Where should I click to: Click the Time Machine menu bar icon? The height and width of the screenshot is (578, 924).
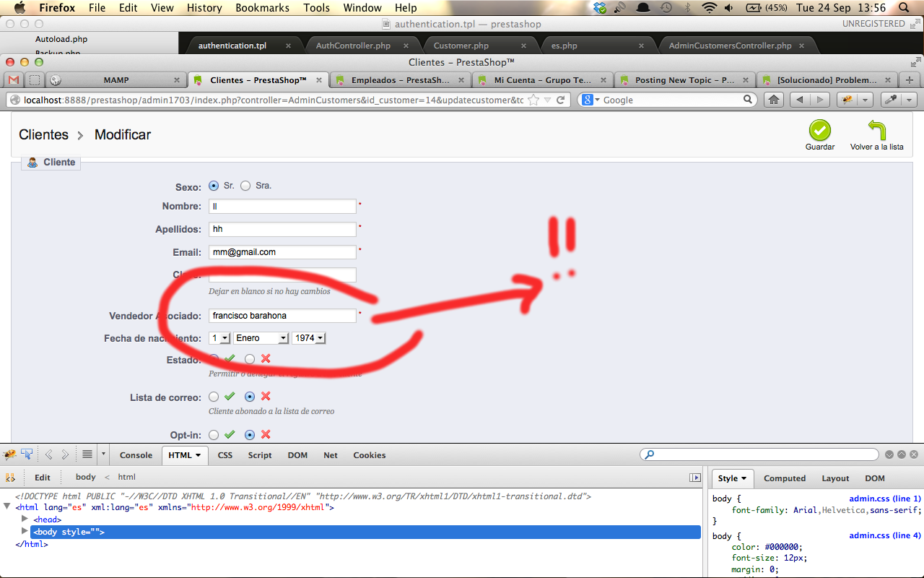666,8
